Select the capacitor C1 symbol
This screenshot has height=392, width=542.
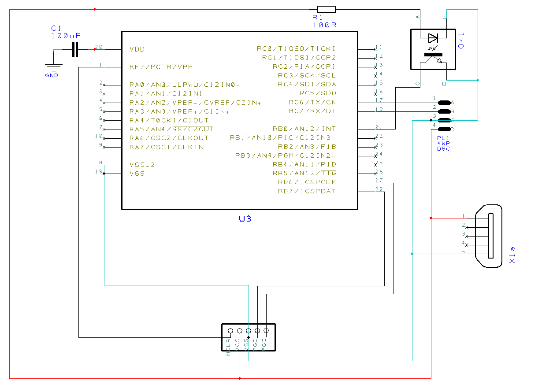(74, 50)
